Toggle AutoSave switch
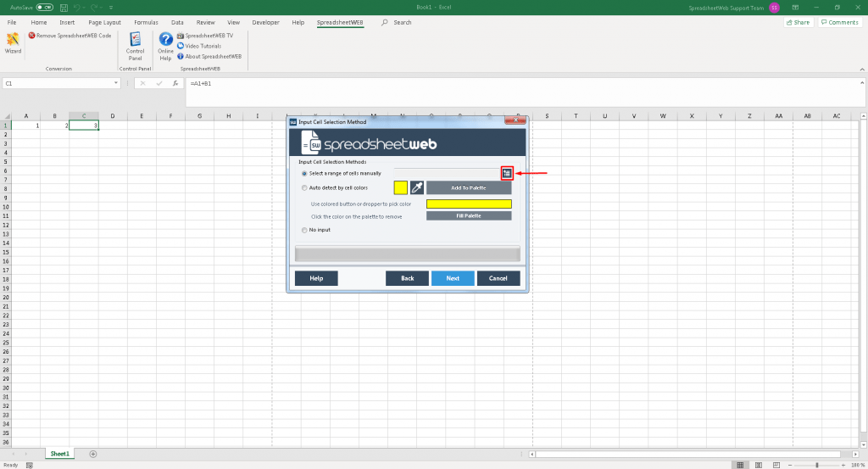 tap(44, 8)
